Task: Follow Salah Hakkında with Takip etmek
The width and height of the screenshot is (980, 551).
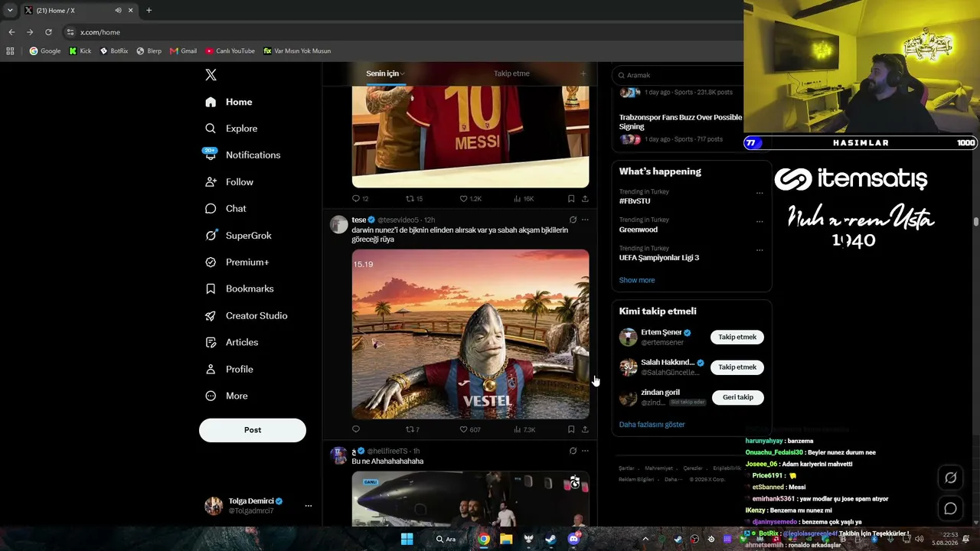Action: pyautogui.click(x=737, y=367)
